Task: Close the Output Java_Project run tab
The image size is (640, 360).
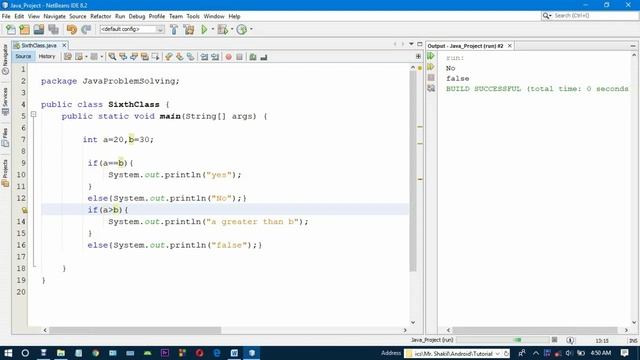Action: pyautogui.click(x=509, y=46)
